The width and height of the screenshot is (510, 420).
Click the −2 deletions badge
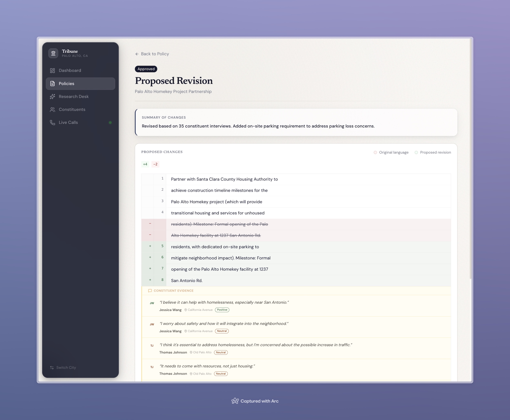pyautogui.click(x=155, y=164)
